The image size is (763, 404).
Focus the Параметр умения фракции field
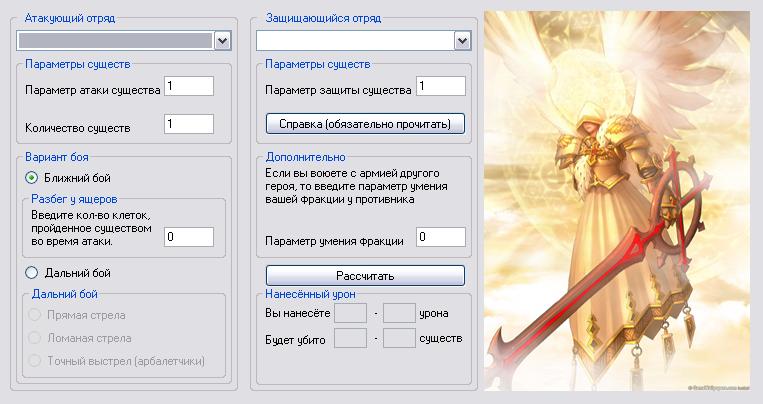[441, 237]
